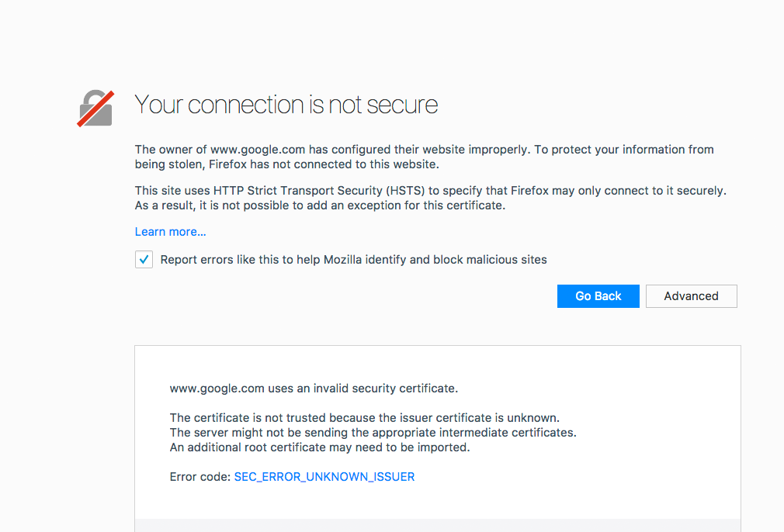Click the 'Error code:' label
This screenshot has height=532, width=784.
(200, 477)
